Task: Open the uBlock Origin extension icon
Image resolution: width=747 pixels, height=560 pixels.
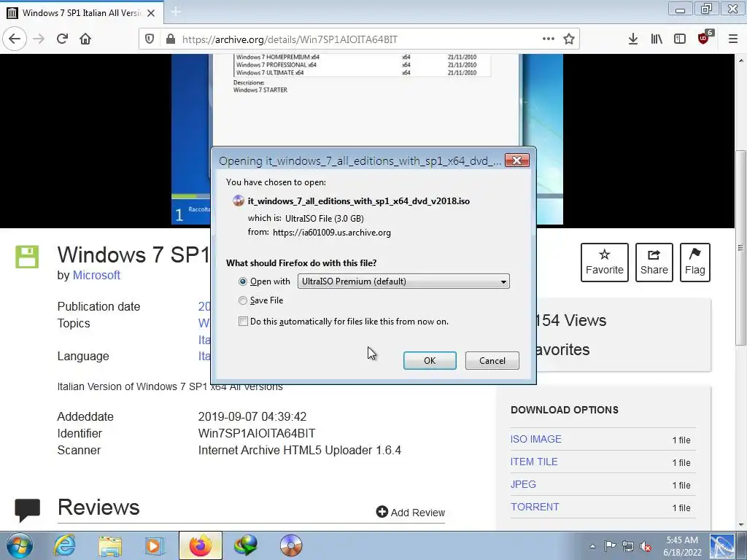Action: coord(704,38)
